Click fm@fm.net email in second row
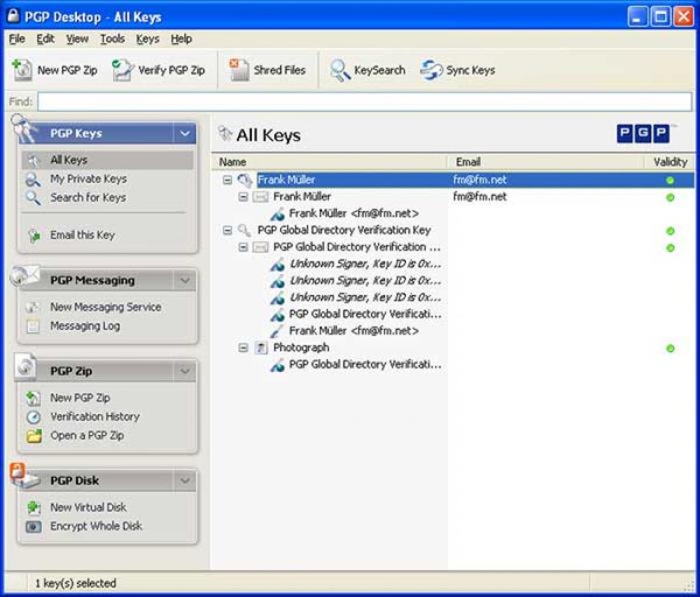700x597 pixels. [x=480, y=196]
